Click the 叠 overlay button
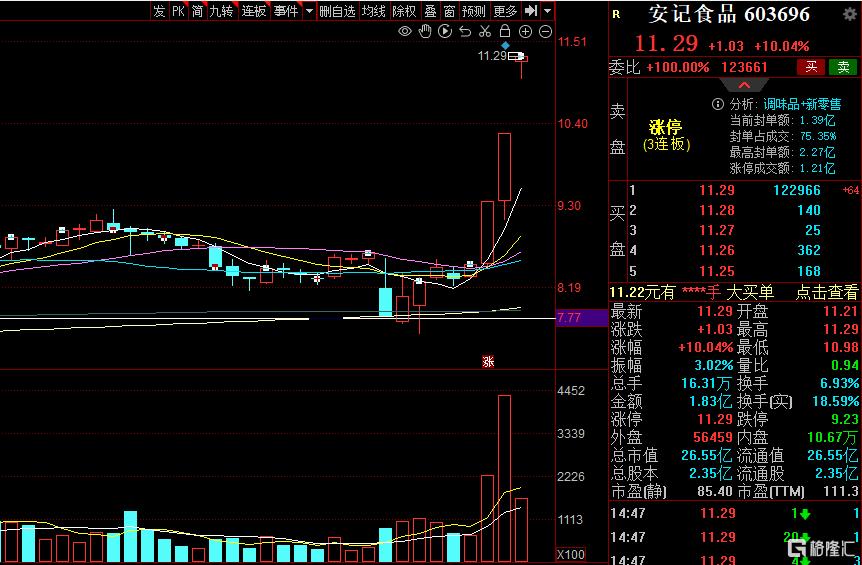 coord(430,11)
